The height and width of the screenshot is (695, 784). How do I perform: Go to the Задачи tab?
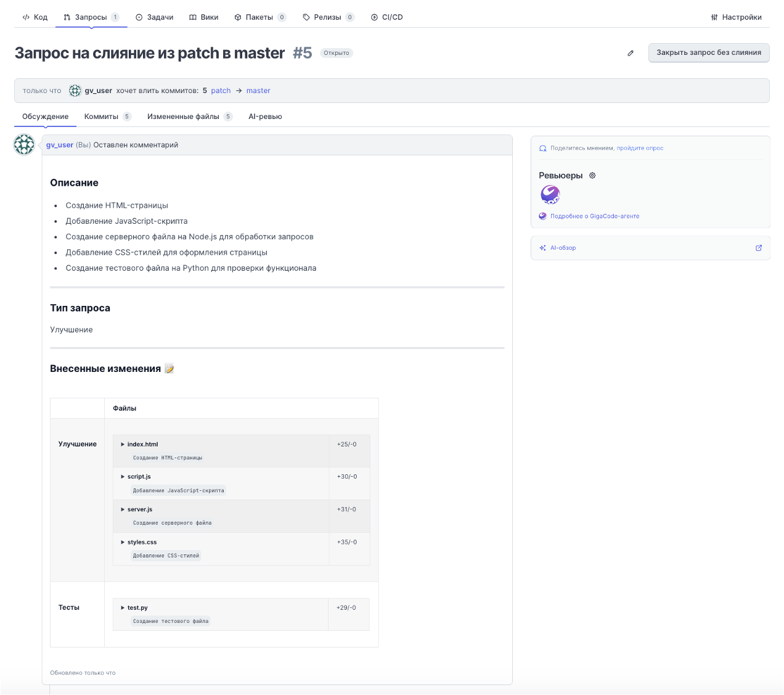tap(154, 17)
